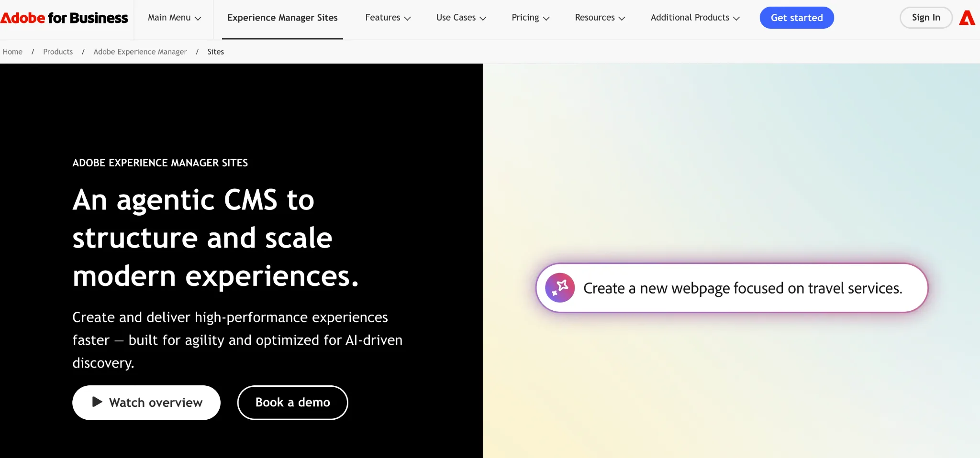Click the travel services prompt field

tap(732, 288)
